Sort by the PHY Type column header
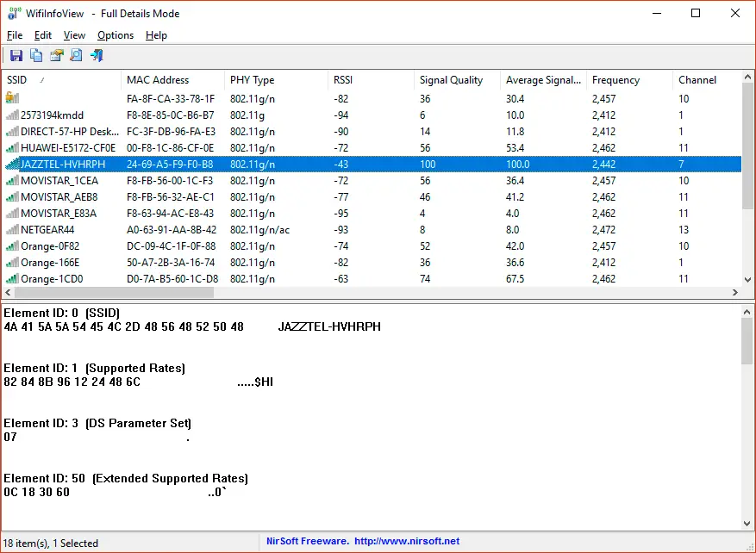 [276, 80]
